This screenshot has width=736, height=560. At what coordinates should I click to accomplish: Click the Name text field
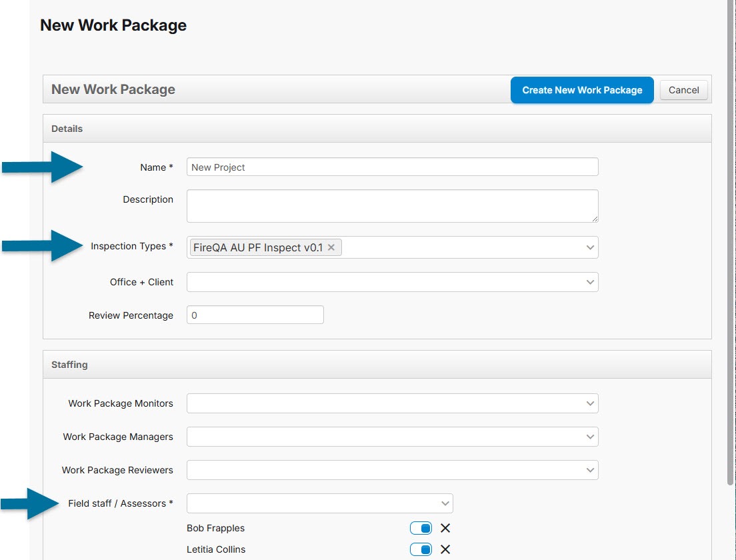tap(392, 167)
